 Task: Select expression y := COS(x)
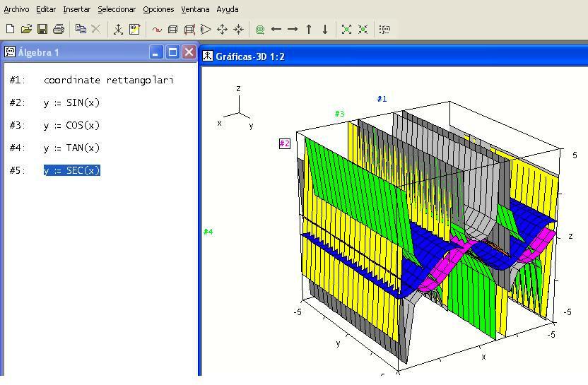(x=71, y=125)
